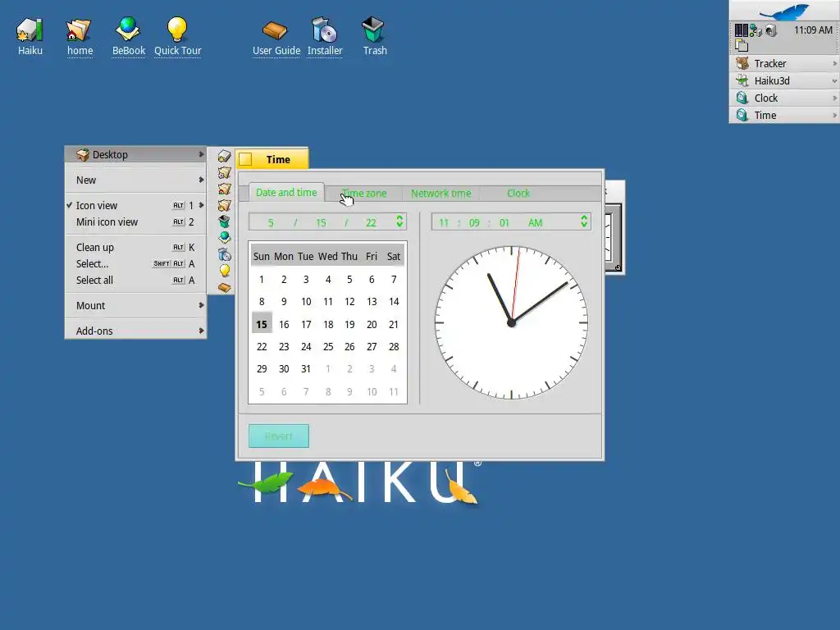Click the 11:09 AM clock in Deskbar
Image resolution: width=840 pixels, height=630 pixels.
813,30
